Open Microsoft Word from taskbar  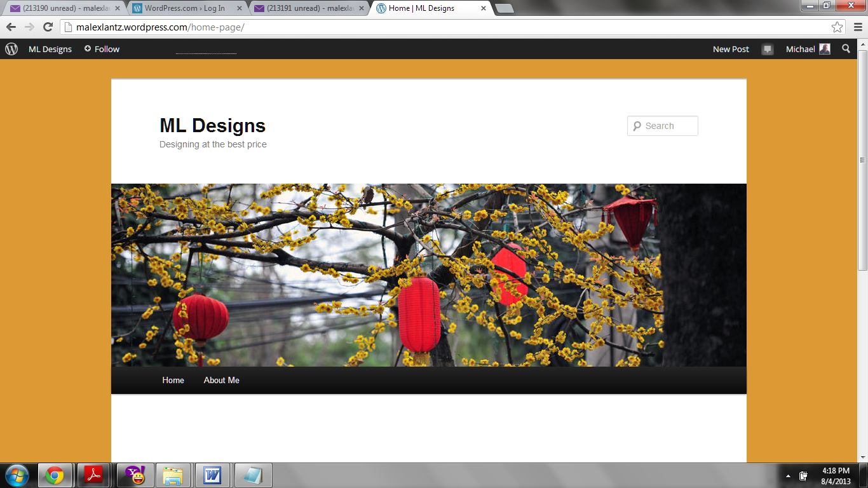point(212,475)
